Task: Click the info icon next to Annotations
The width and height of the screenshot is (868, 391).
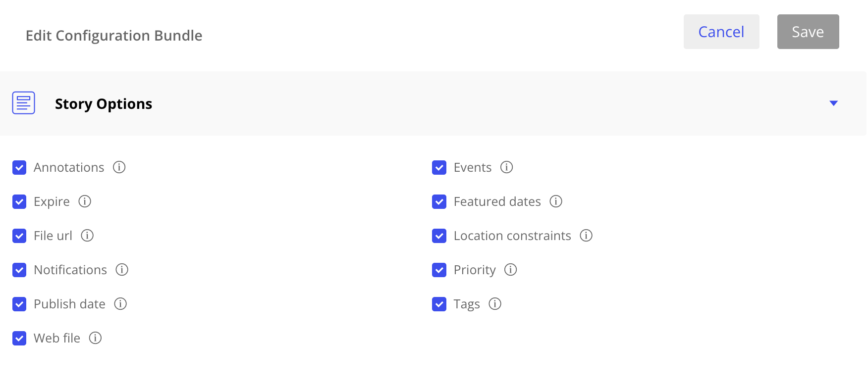Action: [119, 167]
